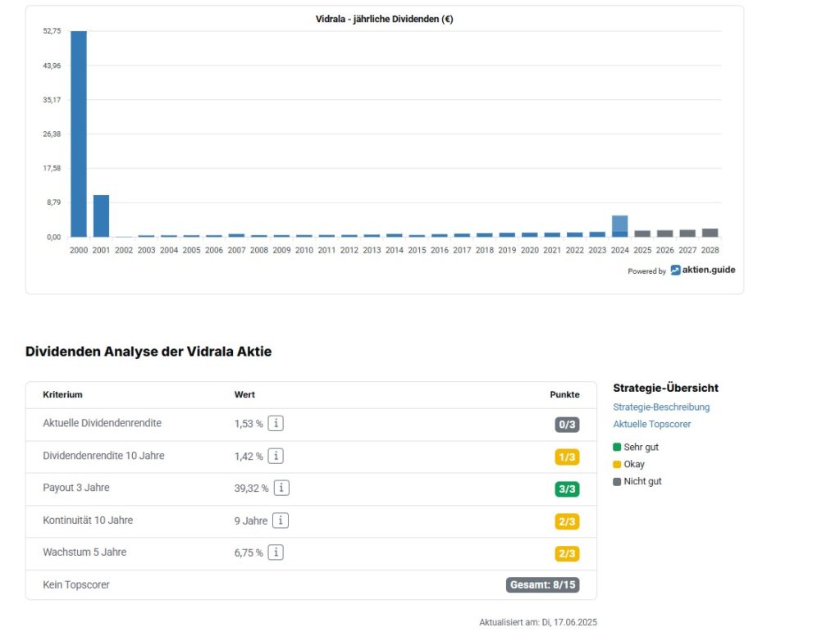Click the chart title Vidrala - jährliche Dividenden
The width and height of the screenshot is (840, 641).
pos(384,20)
